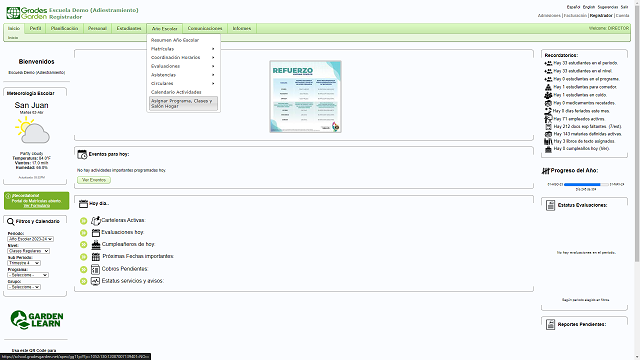Screen dimensions: 640x360
Task: Expand Estatus servicios y avisos with its green arrow
Action: 84,281
